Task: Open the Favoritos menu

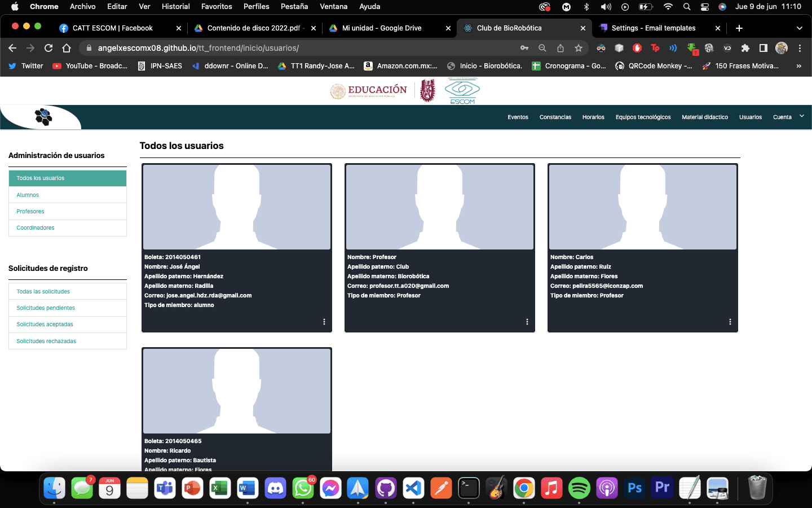Action: (217, 7)
